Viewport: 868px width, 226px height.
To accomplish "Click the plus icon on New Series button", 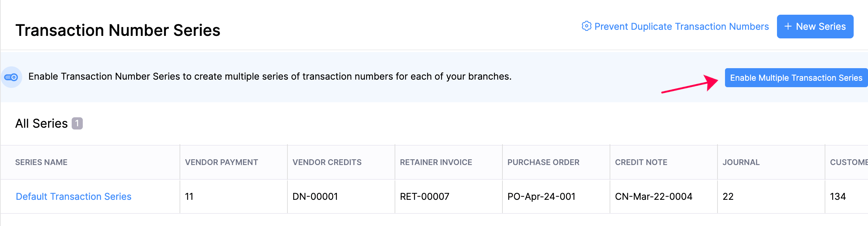I will 788,26.
